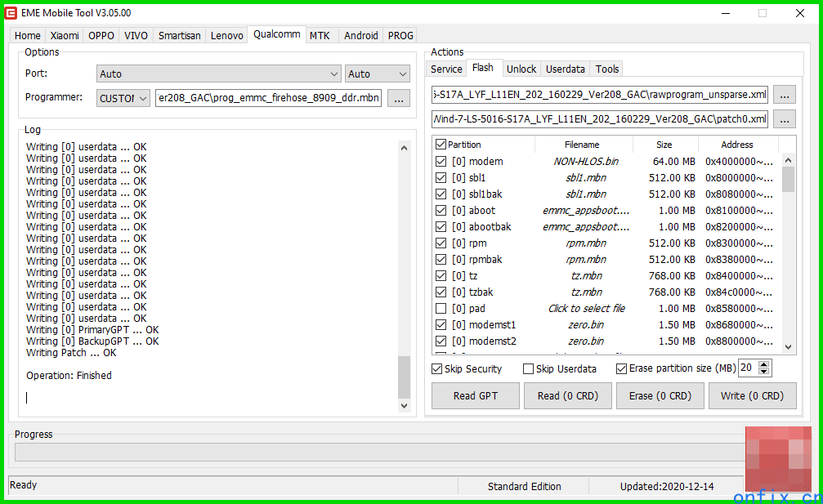This screenshot has height=504, width=823.
Task: Uncheck the abootbak partition checkbox
Action: pos(441,226)
